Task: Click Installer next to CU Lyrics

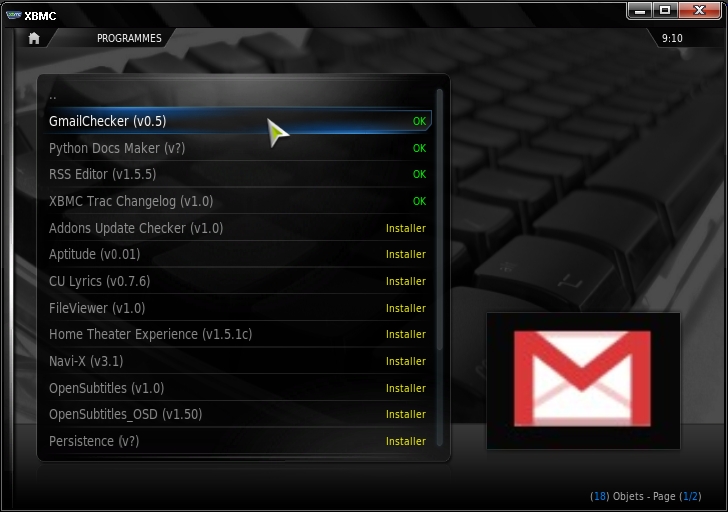Action: click(x=406, y=281)
